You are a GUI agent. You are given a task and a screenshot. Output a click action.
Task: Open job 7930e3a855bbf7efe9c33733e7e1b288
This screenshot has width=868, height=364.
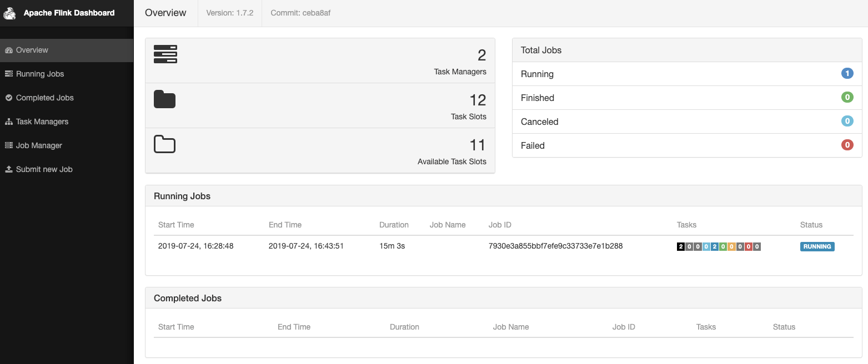(555, 246)
